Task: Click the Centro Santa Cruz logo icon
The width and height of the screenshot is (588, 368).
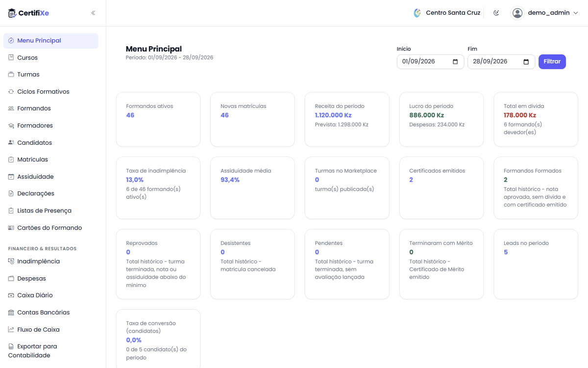Action: (x=417, y=13)
